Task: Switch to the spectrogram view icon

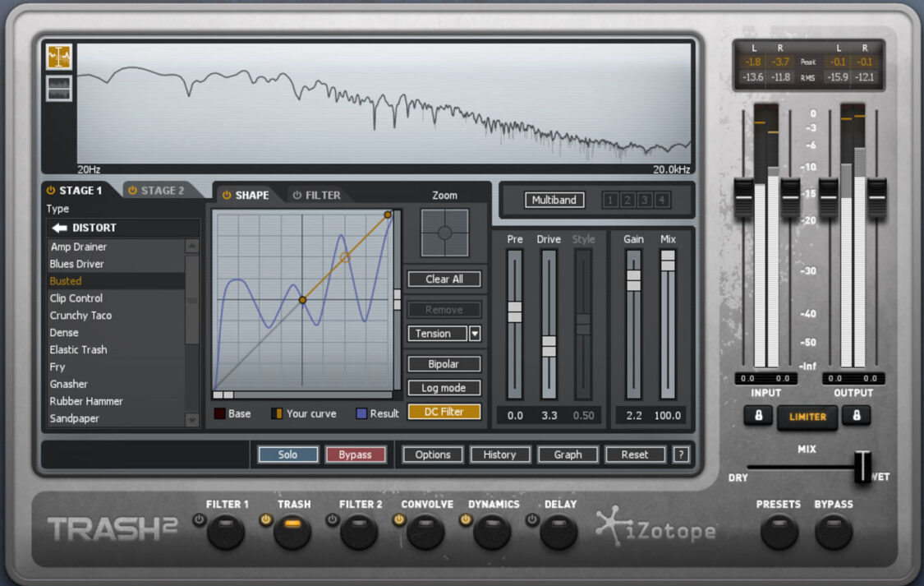Action: 57,88
